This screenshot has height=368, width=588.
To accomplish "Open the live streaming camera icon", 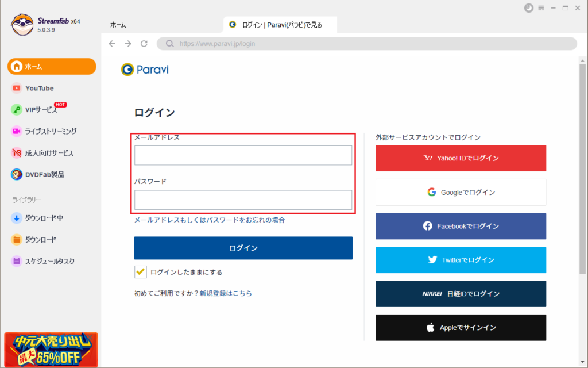I will pyautogui.click(x=17, y=131).
